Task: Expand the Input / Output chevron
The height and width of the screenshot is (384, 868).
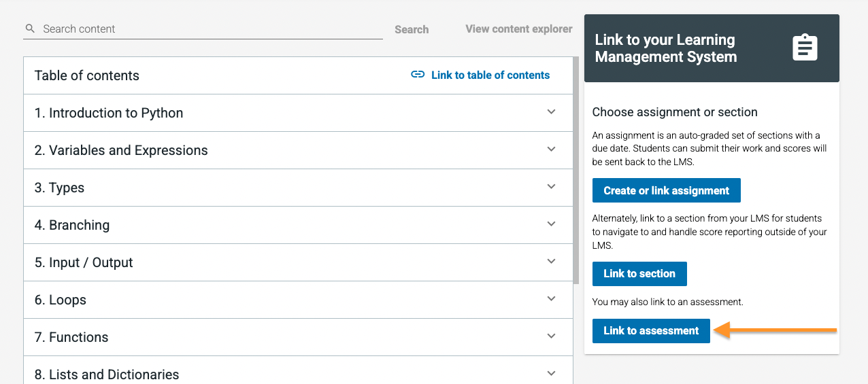Action: (x=552, y=261)
